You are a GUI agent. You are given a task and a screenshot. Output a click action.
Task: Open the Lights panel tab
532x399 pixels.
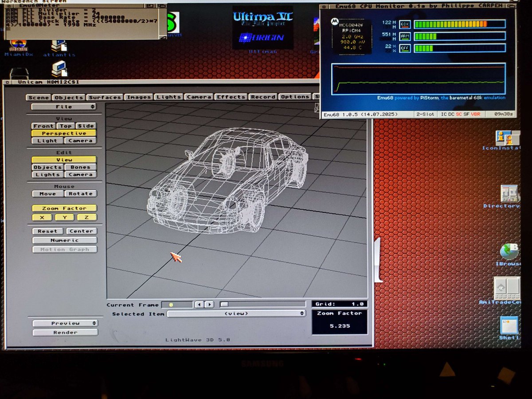tap(168, 97)
